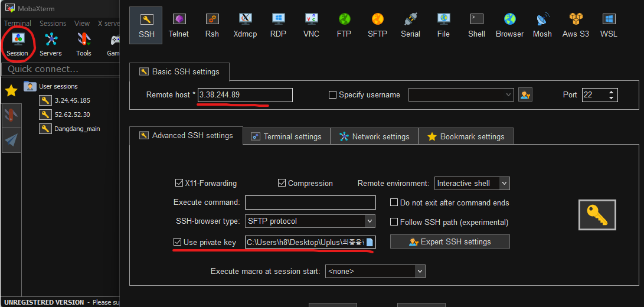
Task: Open the Servers toolbar button
Action: pos(51,44)
